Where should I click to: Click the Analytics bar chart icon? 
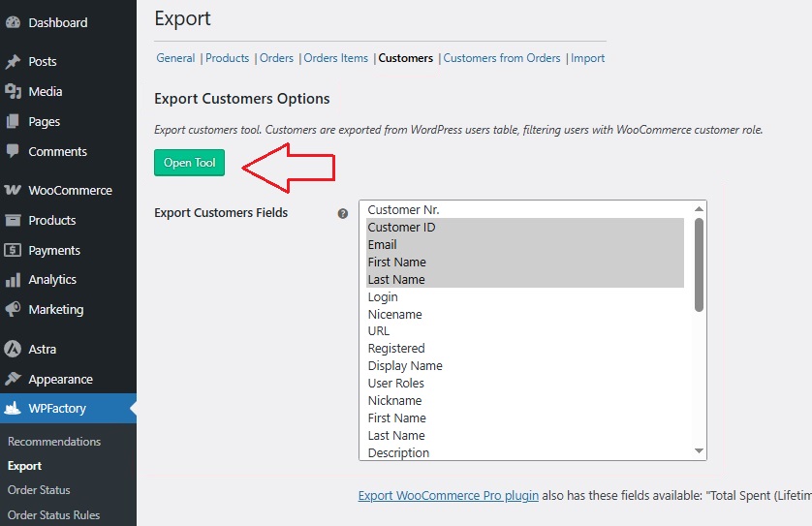pos(13,280)
